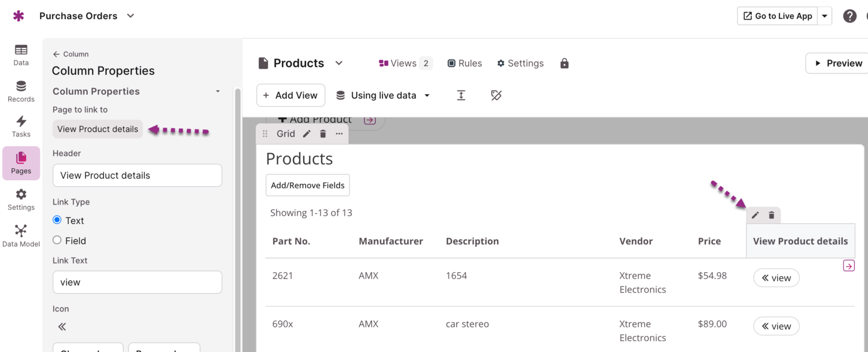This screenshot has width=868, height=352.
Task: Click the lock icon next to Settings
Action: pos(564,64)
